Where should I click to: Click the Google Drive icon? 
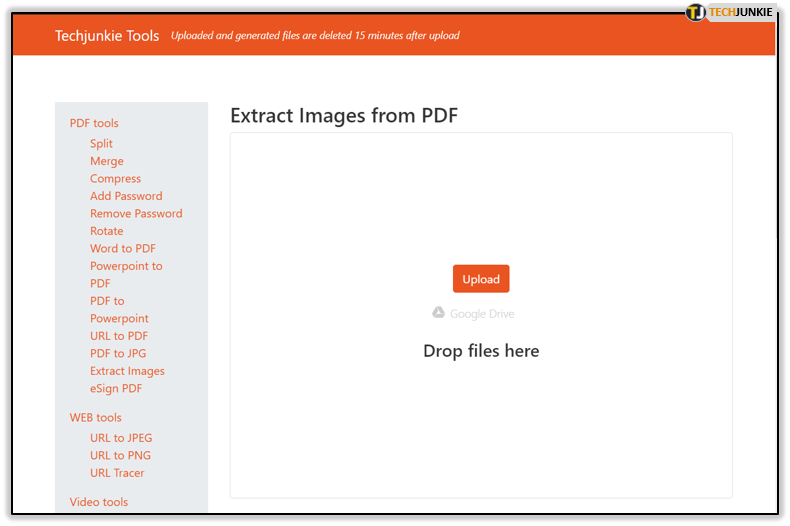(x=438, y=313)
